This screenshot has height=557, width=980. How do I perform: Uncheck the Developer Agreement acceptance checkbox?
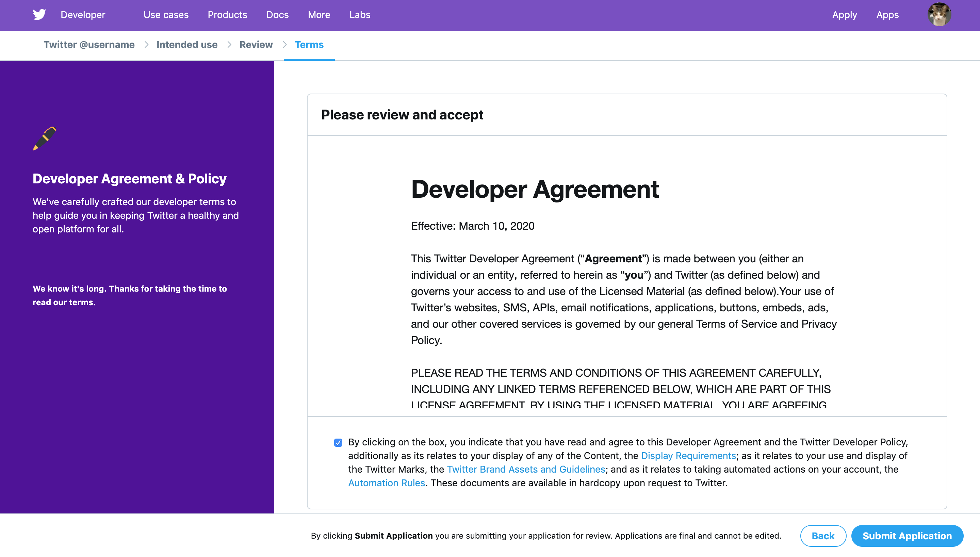[338, 443]
